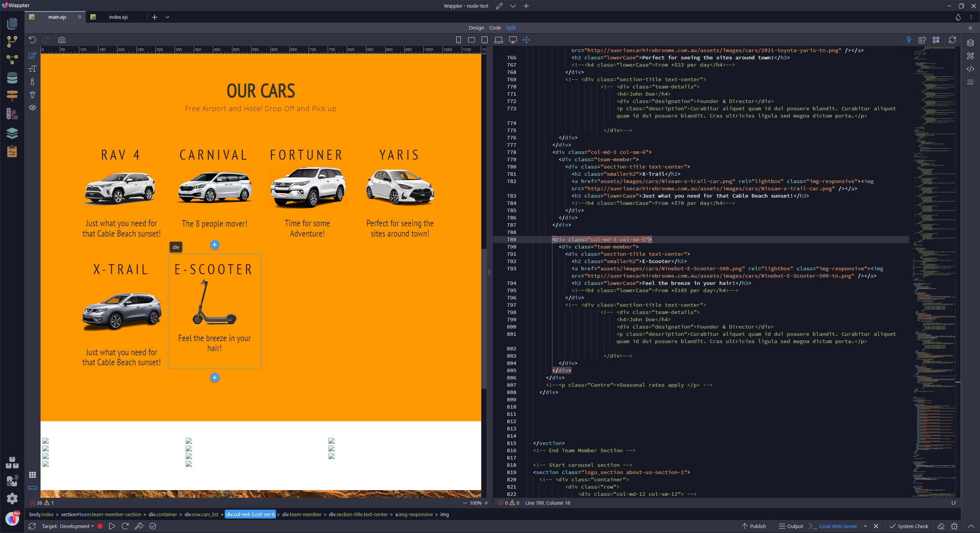This screenshot has width=980, height=533.
Task: Open the Git manager sidebar icon
Action: click(x=12, y=41)
